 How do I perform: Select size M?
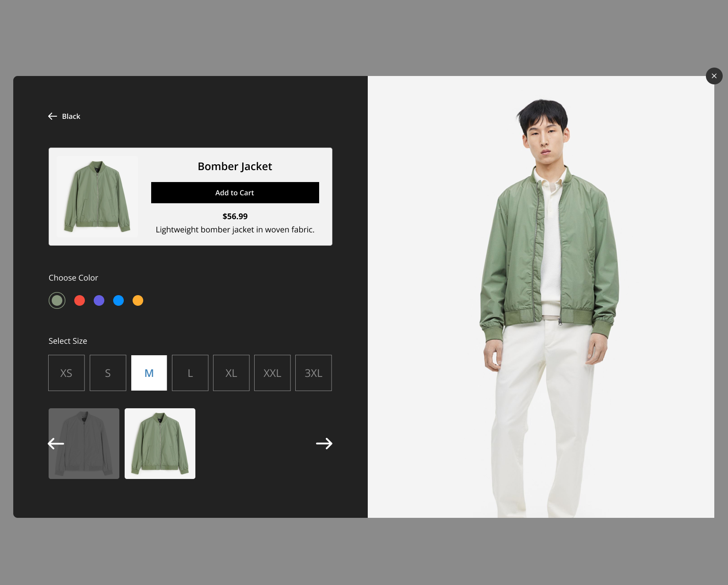pyautogui.click(x=149, y=373)
